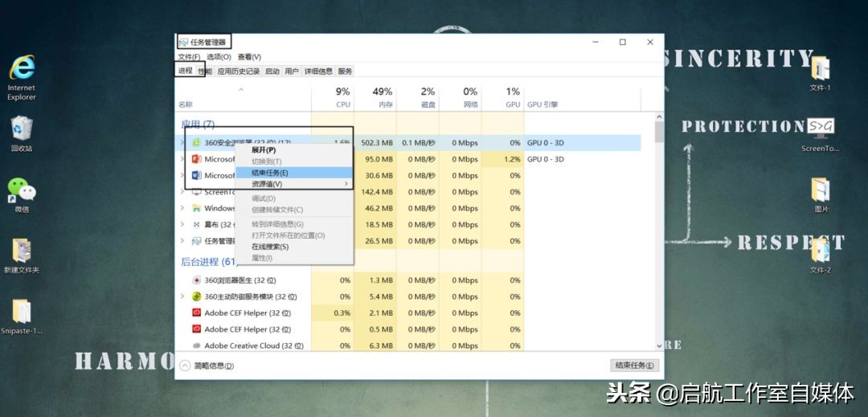Screen dimensions: 868x417
Task: Sort by the 磁盘 column header
Action: pos(418,98)
